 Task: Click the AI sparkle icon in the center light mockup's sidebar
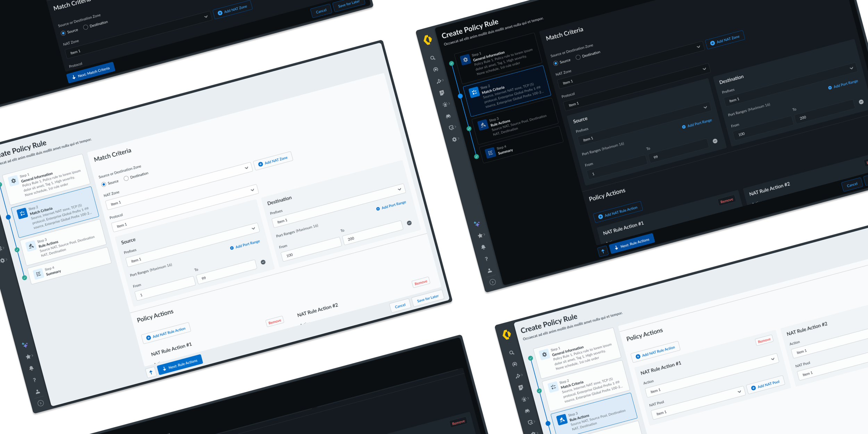[25, 345]
